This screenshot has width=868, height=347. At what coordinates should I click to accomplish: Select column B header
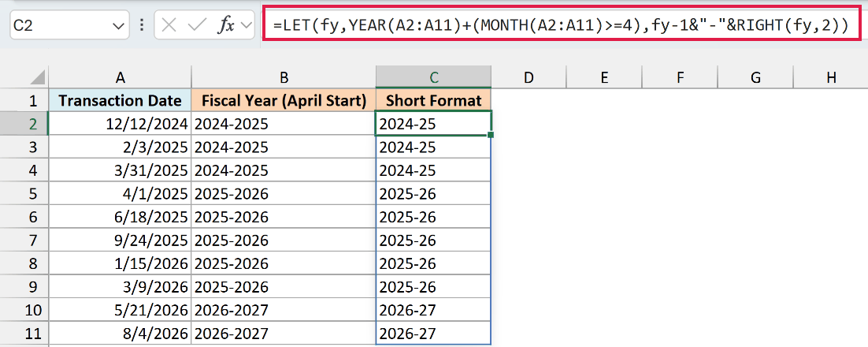click(x=284, y=77)
